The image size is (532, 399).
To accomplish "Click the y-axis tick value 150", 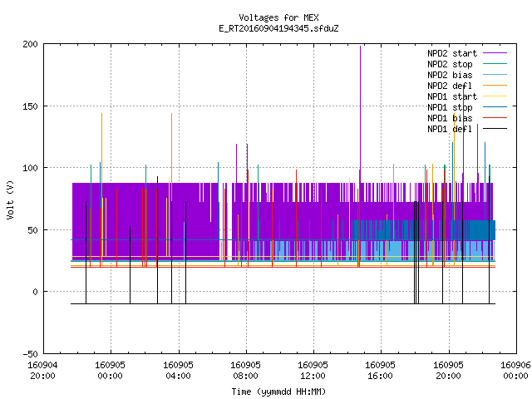I will tap(30, 106).
